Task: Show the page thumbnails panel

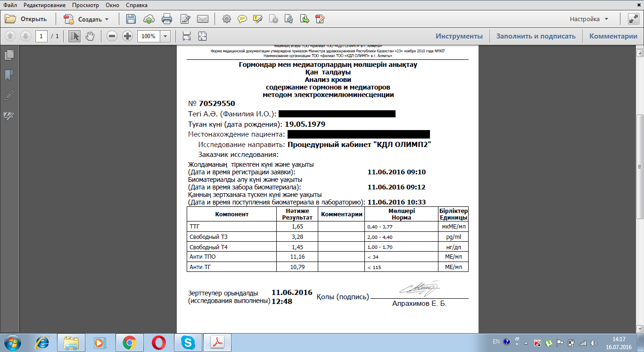Action: click(8, 55)
